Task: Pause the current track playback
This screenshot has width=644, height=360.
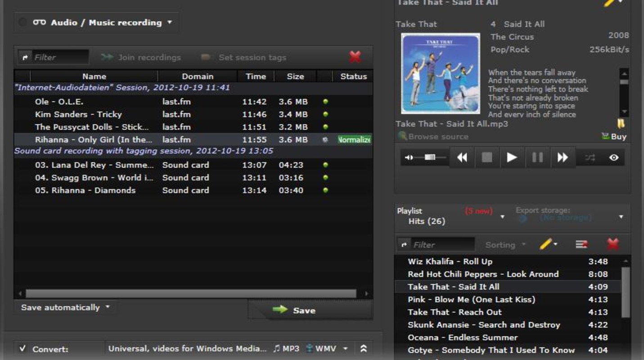Action: click(x=537, y=157)
